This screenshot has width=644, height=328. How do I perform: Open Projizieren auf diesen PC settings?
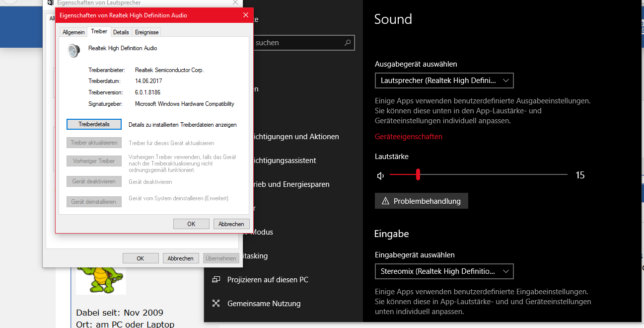[268, 280]
